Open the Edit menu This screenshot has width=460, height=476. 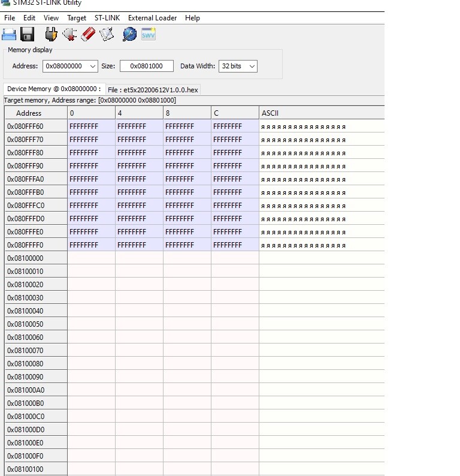29,18
